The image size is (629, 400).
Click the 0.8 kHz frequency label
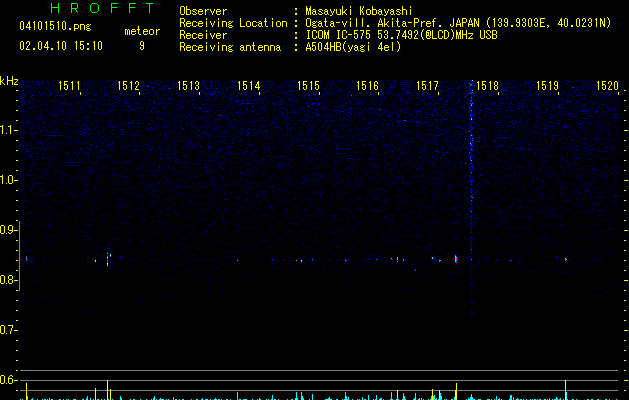coord(8,280)
